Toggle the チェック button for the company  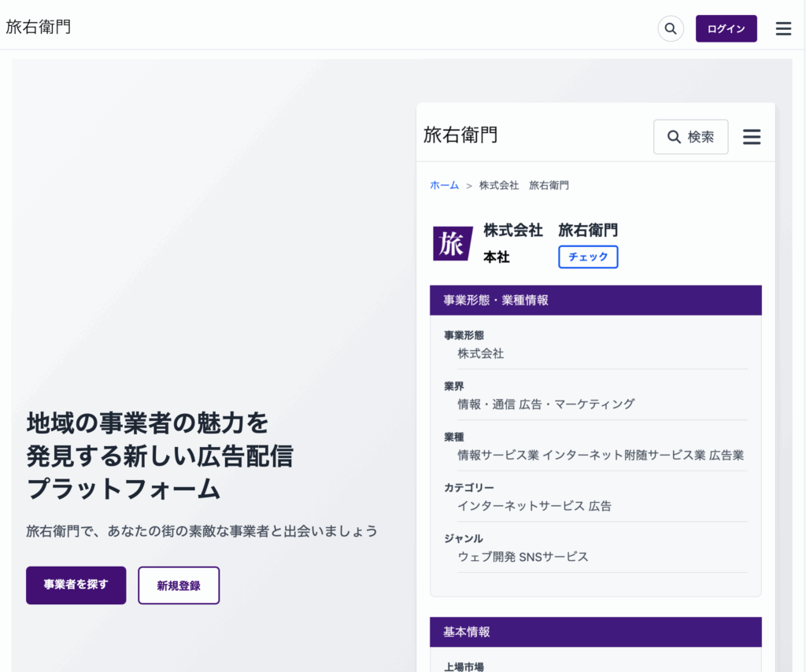click(588, 257)
